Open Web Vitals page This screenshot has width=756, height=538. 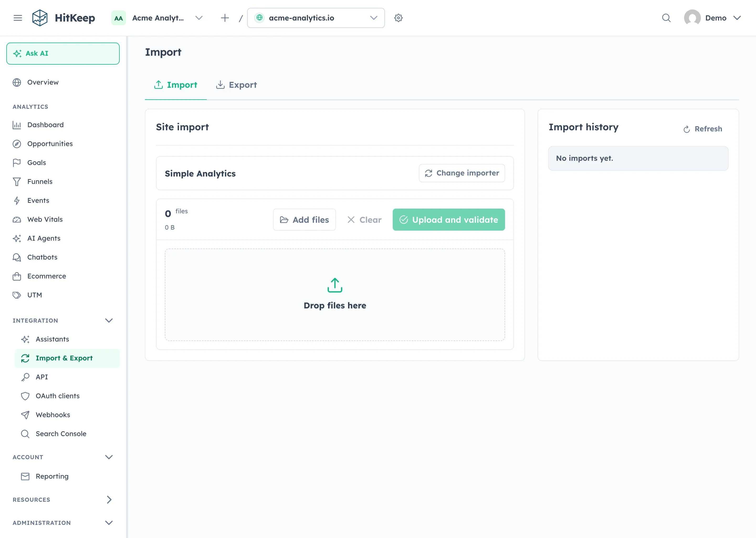[x=63, y=219]
